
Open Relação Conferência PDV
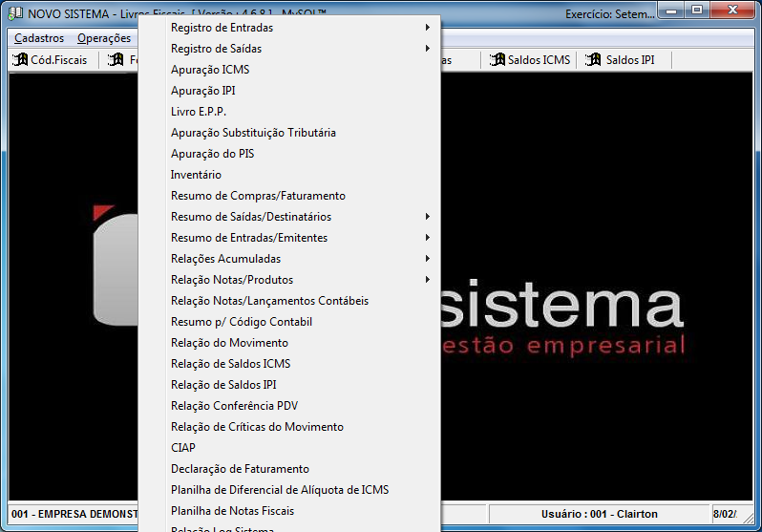tap(289, 406)
